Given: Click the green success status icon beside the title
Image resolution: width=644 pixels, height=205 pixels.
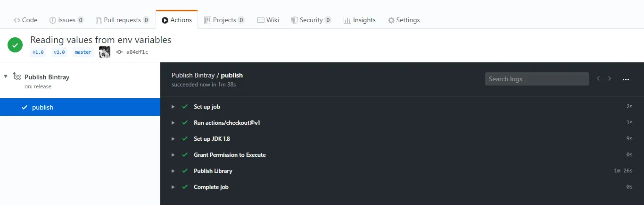Looking at the screenshot, I should [x=15, y=45].
